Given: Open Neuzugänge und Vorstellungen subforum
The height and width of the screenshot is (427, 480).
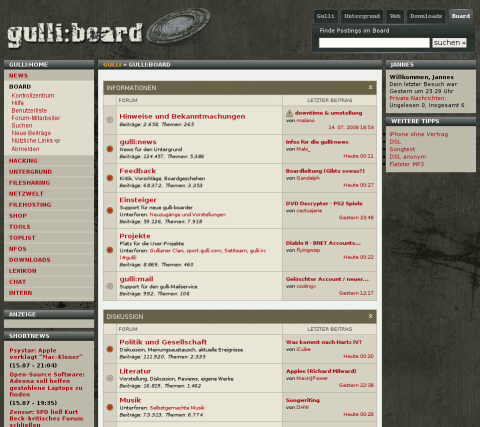Looking at the screenshot, I should coord(188,215).
